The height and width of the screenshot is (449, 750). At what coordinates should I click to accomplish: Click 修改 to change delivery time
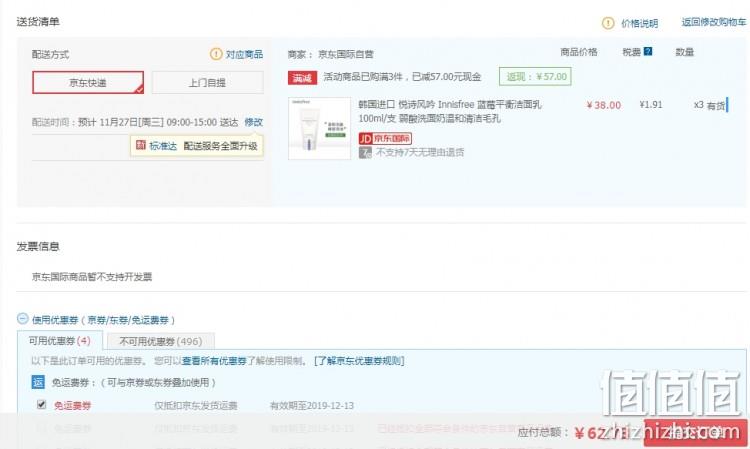point(254,122)
